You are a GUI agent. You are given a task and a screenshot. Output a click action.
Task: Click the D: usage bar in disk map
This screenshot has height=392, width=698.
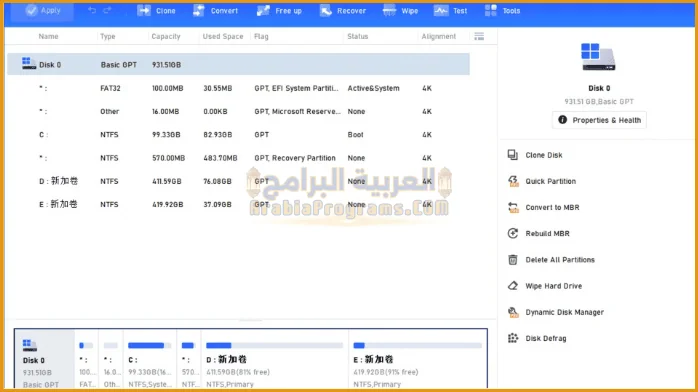coord(274,345)
